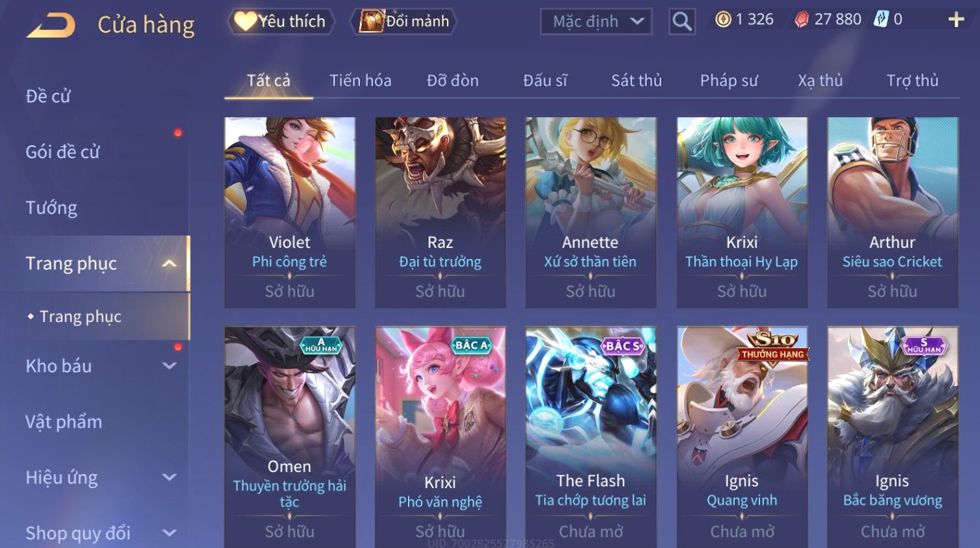Screen dimensions: 980x548
Task: Select Violet Phi công trẻ skin card
Action: [x=290, y=212]
